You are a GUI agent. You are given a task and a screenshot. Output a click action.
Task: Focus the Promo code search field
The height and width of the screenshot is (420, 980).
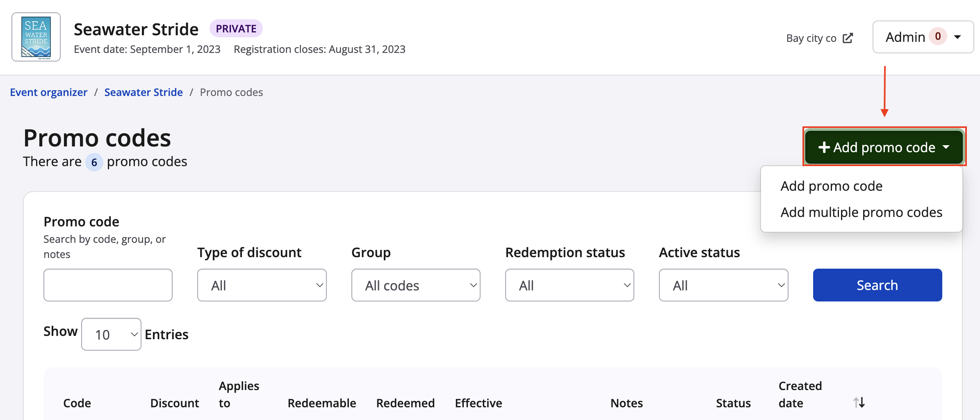tap(108, 285)
